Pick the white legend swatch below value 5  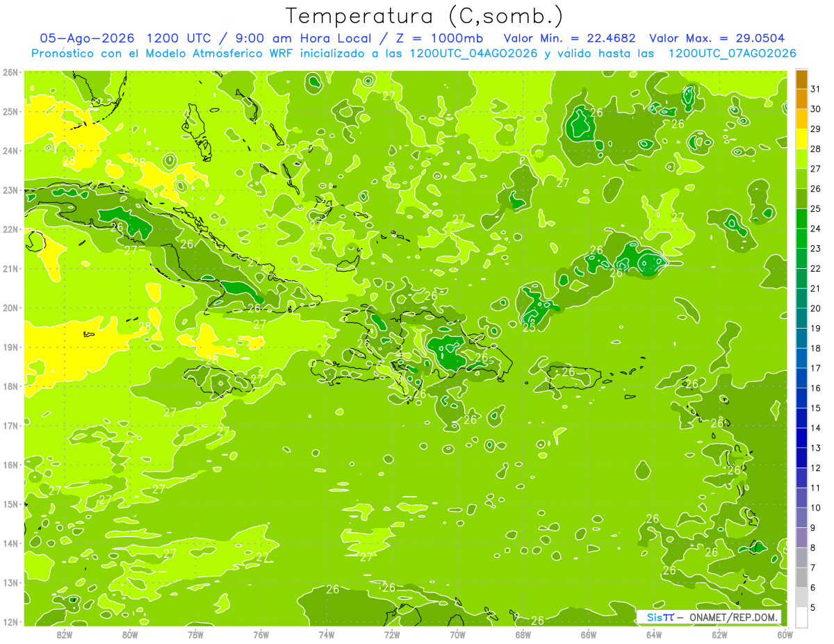[x=801, y=617]
